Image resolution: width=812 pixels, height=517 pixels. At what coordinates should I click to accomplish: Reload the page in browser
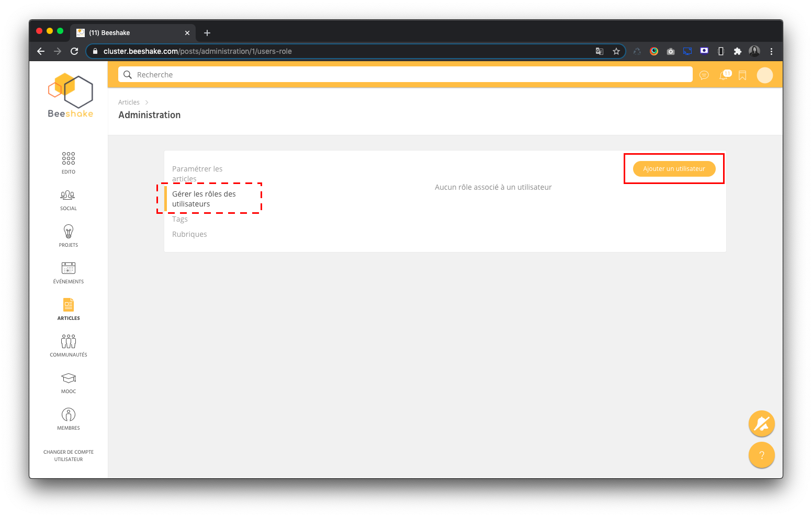tap(74, 51)
